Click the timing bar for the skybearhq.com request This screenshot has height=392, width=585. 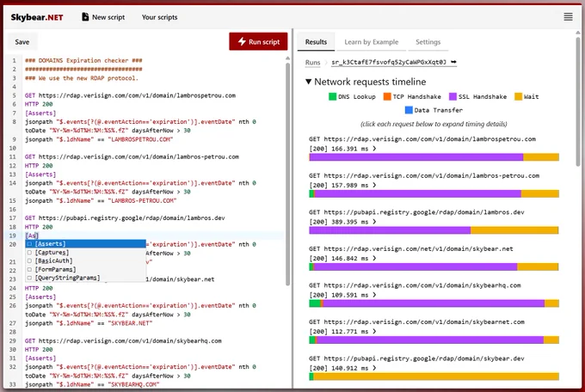pos(434,303)
